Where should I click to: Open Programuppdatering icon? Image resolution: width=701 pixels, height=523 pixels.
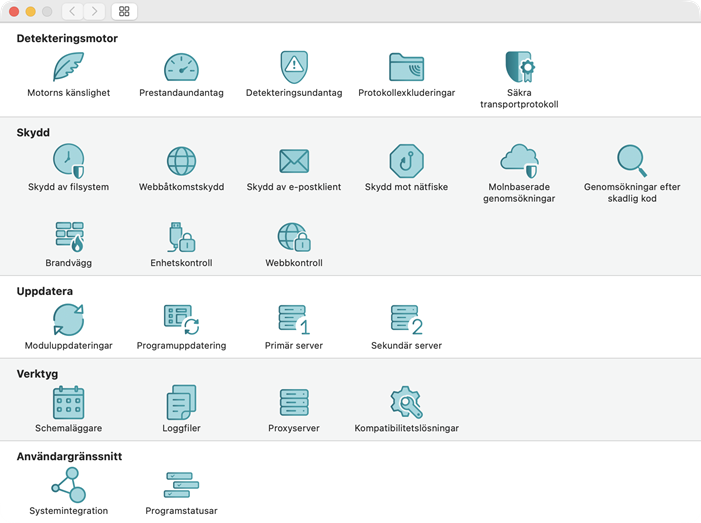click(x=181, y=320)
